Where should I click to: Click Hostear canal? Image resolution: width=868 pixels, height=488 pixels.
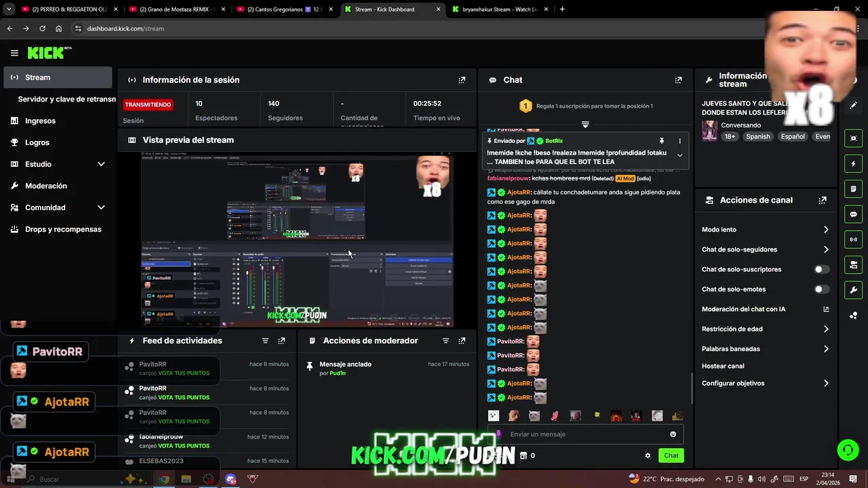pos(723,366)
